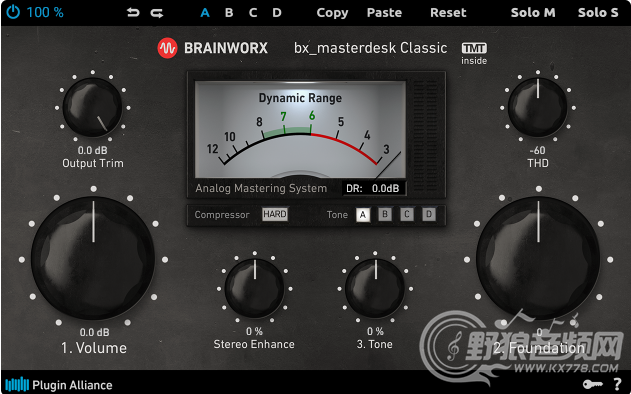
Task: Enable Solo S monitoring
Action: coord(598,13)
